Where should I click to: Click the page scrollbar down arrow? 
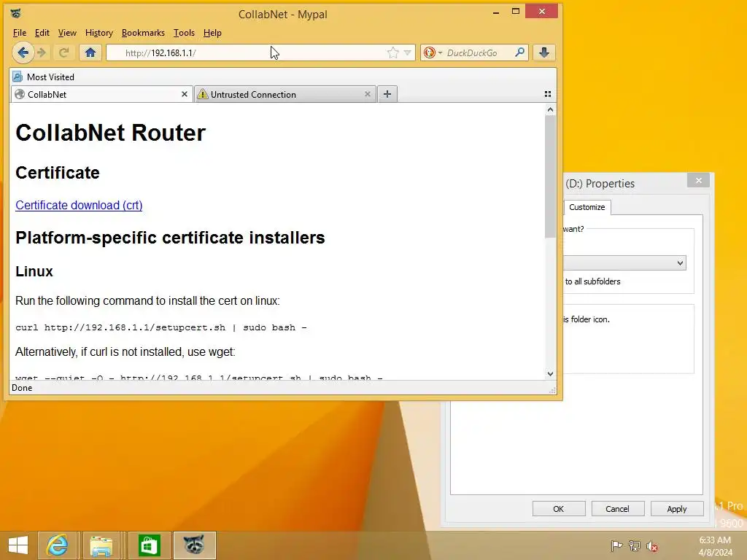[550, 374]
